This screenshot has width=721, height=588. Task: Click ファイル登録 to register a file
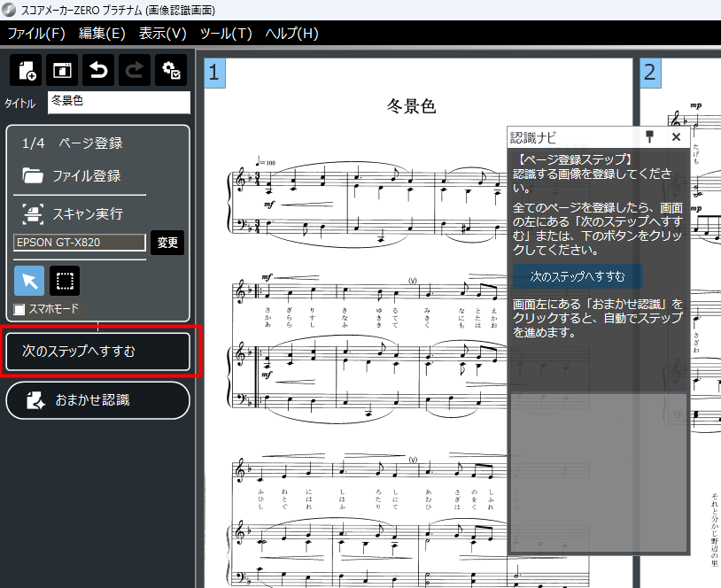point(85,175)
